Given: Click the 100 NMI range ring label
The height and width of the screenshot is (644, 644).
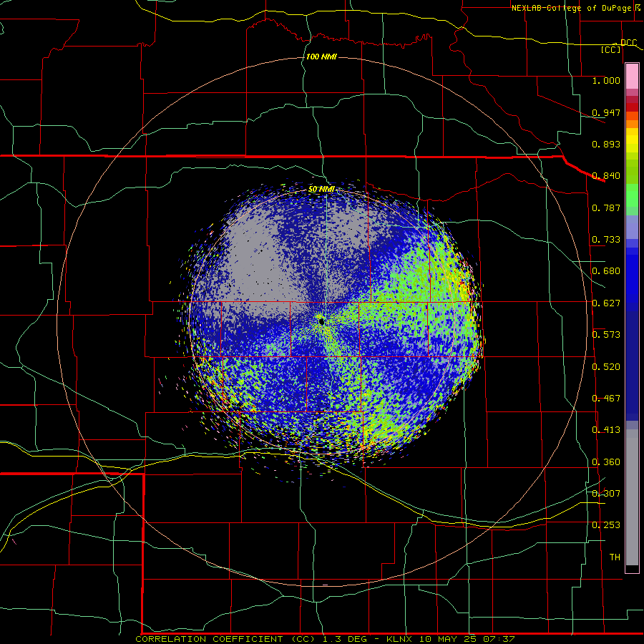Looking at the screenshot, I should click(x=321, y=57).
